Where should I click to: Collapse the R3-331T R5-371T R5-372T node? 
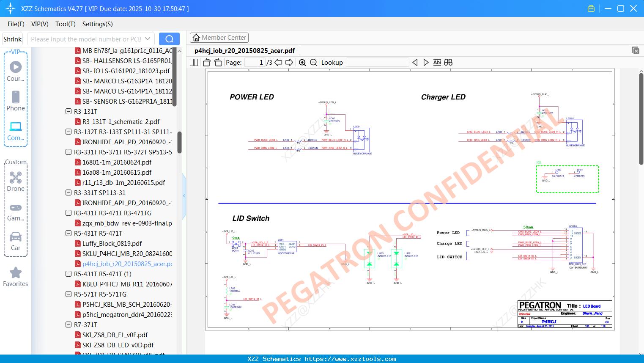coord(69,152)
